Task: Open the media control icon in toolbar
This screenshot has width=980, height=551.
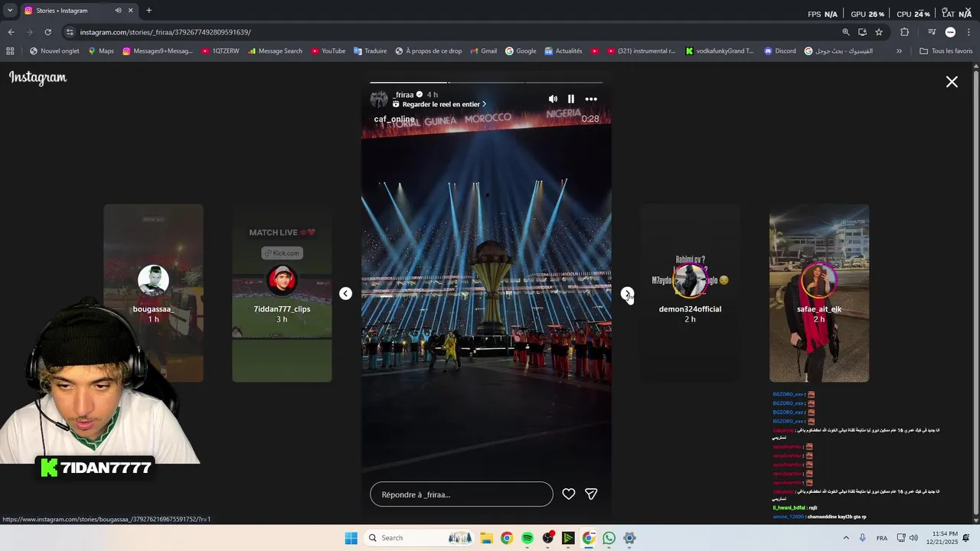Action: [x=932, y=32]
